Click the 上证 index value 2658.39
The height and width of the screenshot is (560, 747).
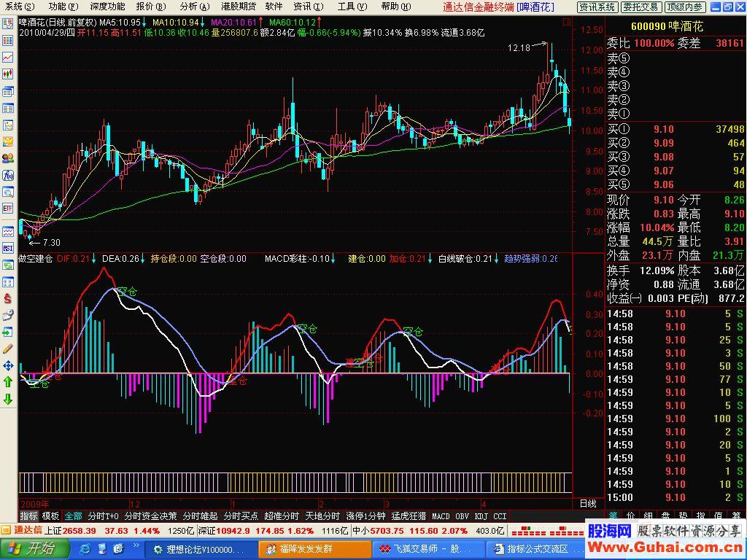point(79,531)
